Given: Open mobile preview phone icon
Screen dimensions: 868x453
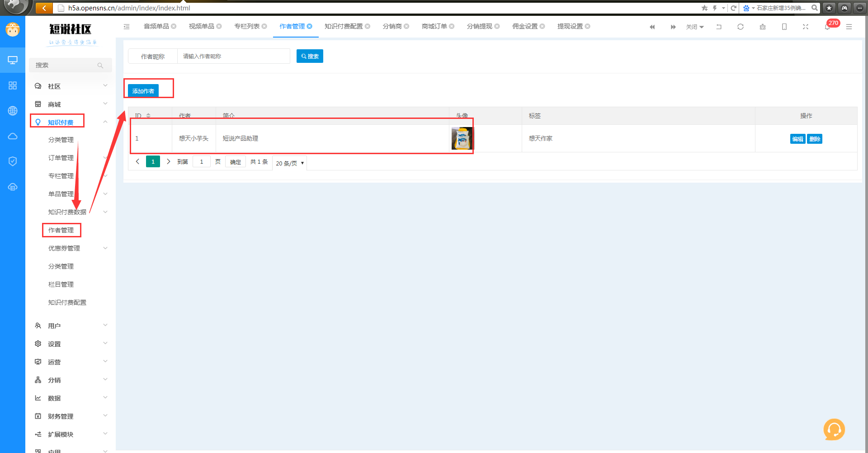Looking at the screenshot, I should [784, 27].
